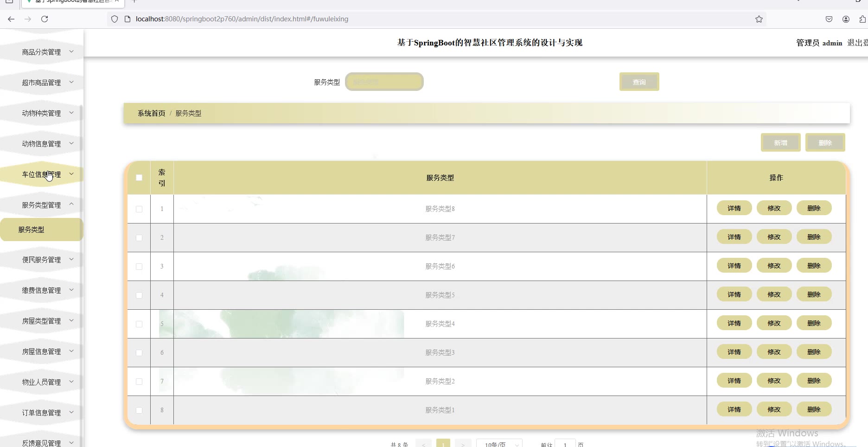The width and height of the screenshot is (868, 447).
Task: Go to the previous table page
Action: (x=423, y=443)
